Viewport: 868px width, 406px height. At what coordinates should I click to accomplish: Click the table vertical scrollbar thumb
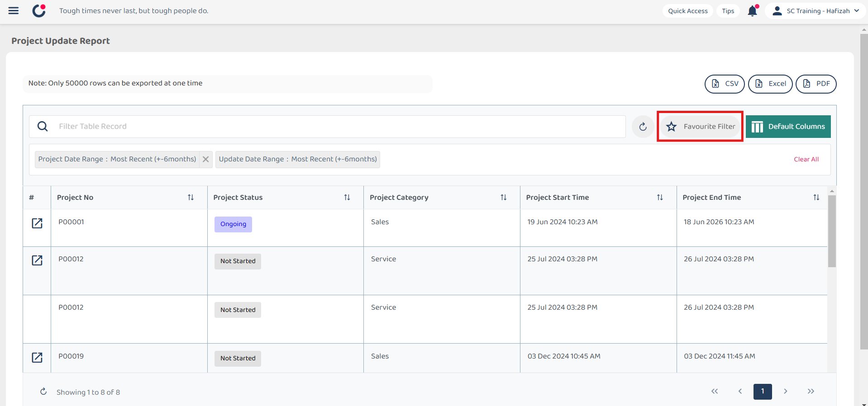[832, 231]
